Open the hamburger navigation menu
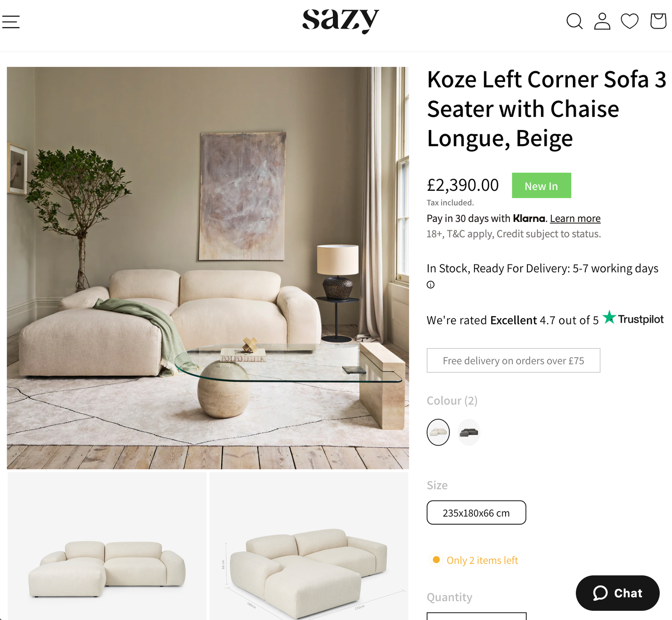Image resolution: width=672 pixels, height=620 pixels. (11, 22)
